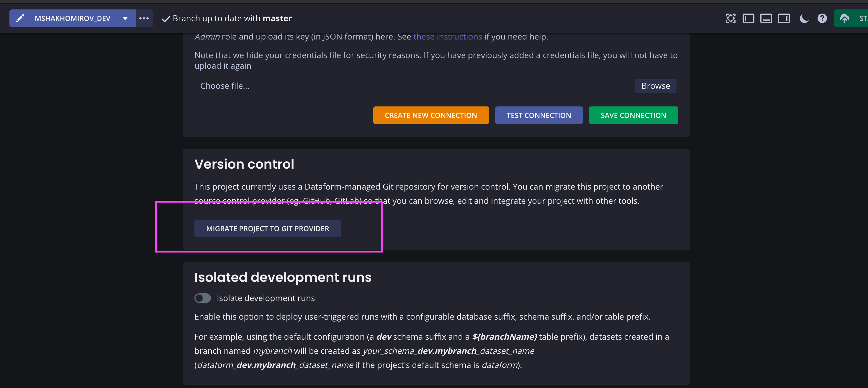Toggle the bottom panel layout icon

pyautogui.click(x=766, y=18)
